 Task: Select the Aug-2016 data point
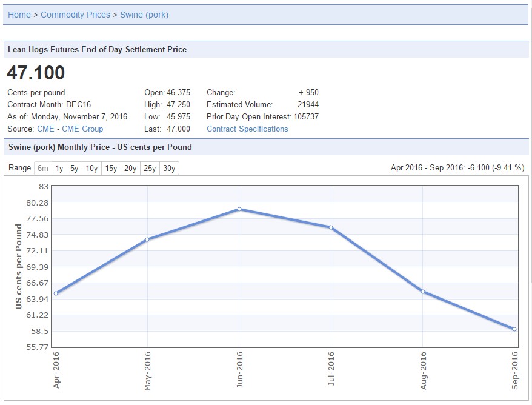423,292
